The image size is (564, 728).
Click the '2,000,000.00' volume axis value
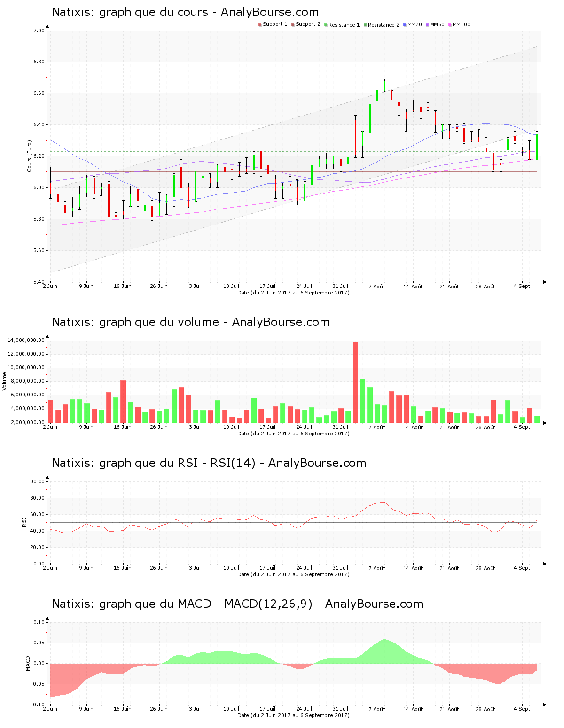click(27, 422)
